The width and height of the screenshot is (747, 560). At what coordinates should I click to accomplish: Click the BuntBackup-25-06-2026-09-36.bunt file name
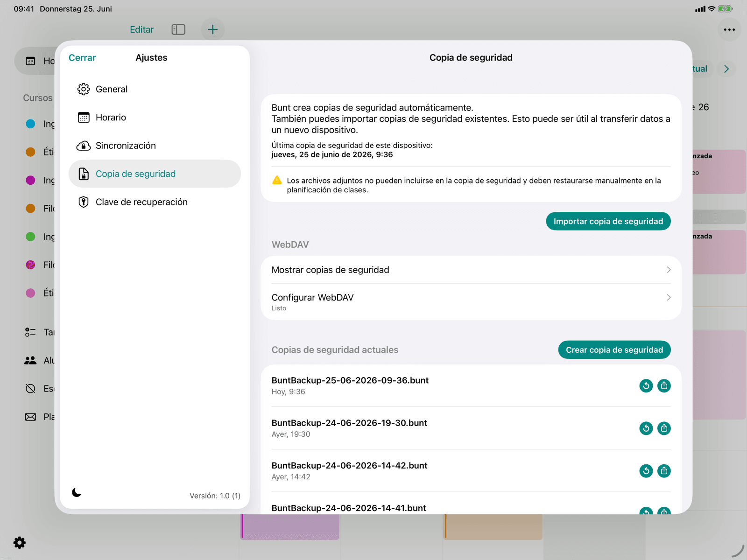pos(350,380)
